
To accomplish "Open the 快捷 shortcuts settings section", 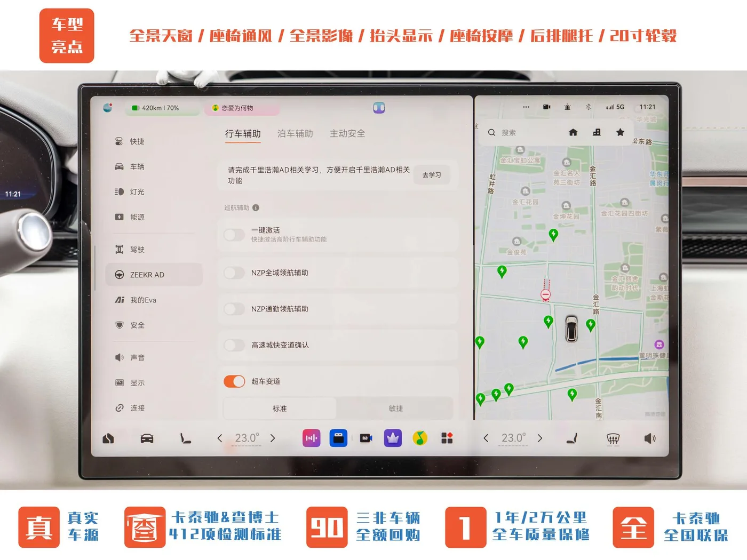I will pyautogui.click(x=130, y=141).
